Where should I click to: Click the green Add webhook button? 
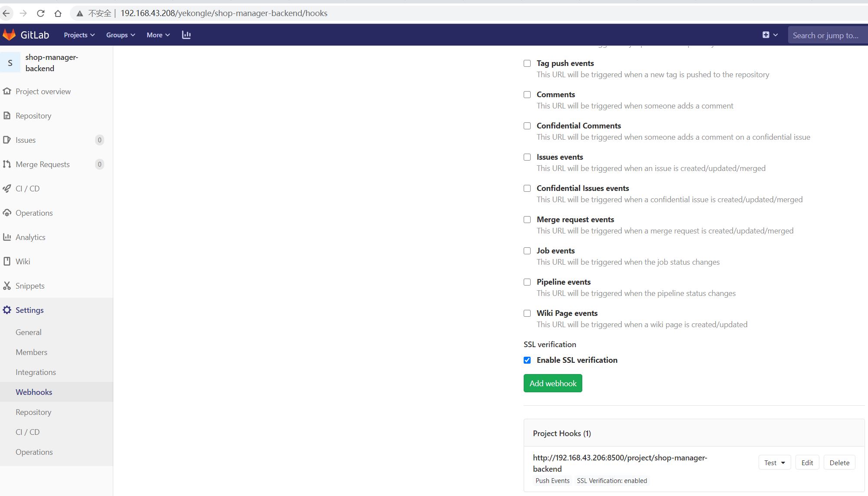tap(552, 384)
